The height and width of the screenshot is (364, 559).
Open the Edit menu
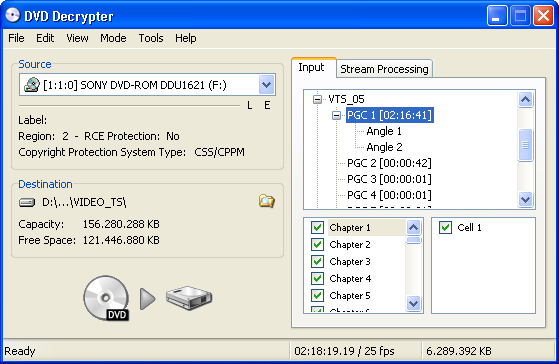coord(45,38)
